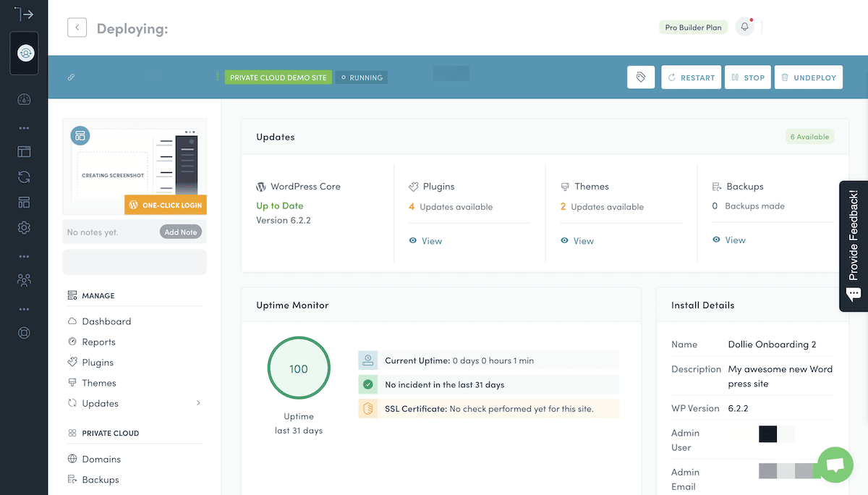This screenshot has width=868, height=495.
Task: Click the Themes icon in Updates card
Action: pyautogui.click(x=565, y=186)
